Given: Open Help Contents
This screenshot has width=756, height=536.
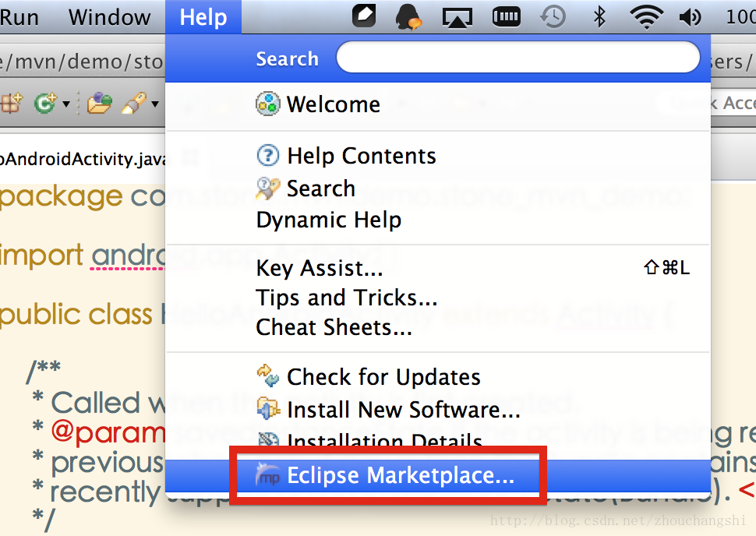Looking at the screenshot, I should tap(438, 156).
